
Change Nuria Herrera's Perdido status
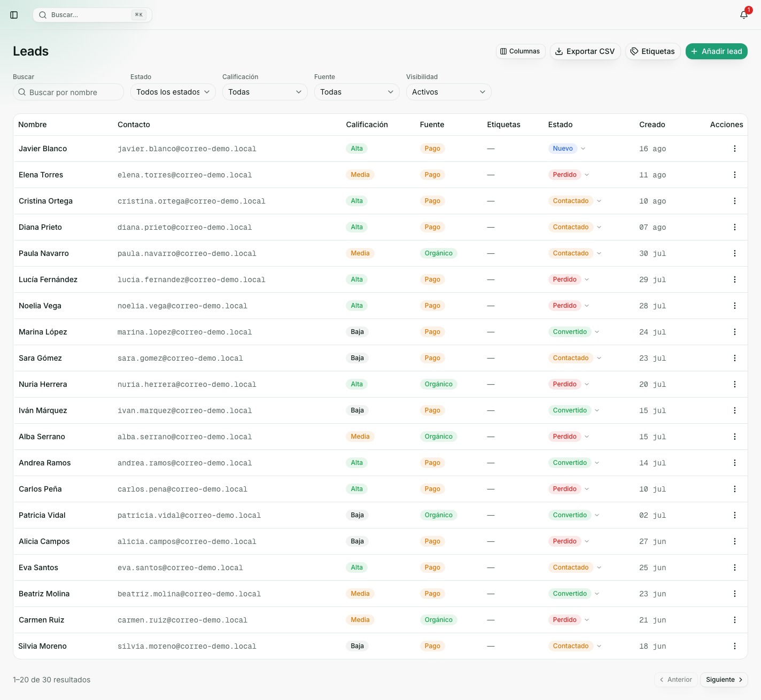pos(569,384)
